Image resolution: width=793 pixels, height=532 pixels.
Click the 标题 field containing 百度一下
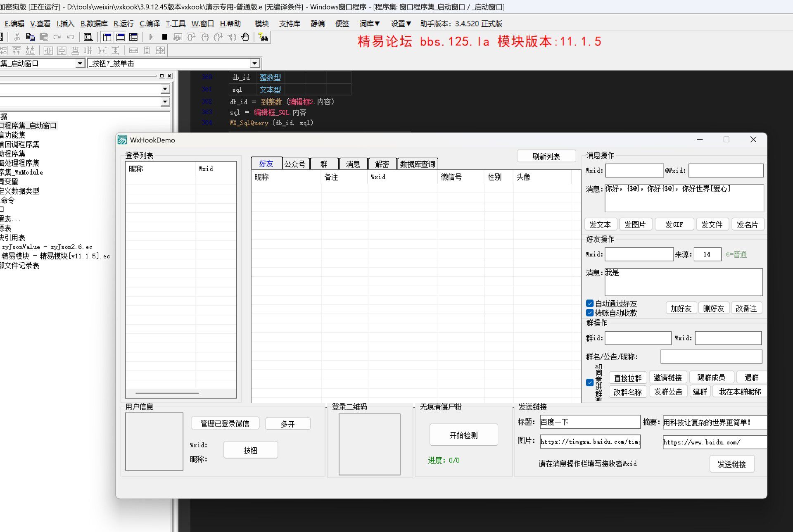click(x=590, y=422)
